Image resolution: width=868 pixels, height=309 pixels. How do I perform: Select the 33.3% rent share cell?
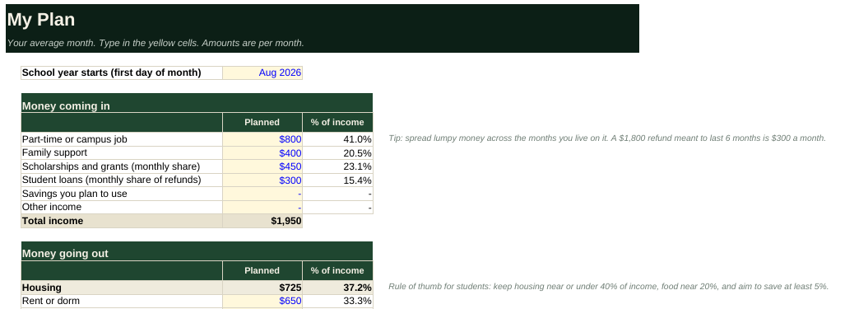pos(337,302)
